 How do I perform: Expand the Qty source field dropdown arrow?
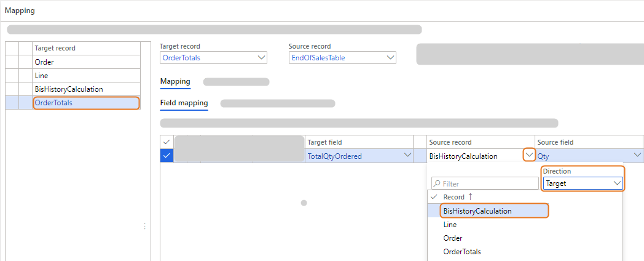coord(637,156)
